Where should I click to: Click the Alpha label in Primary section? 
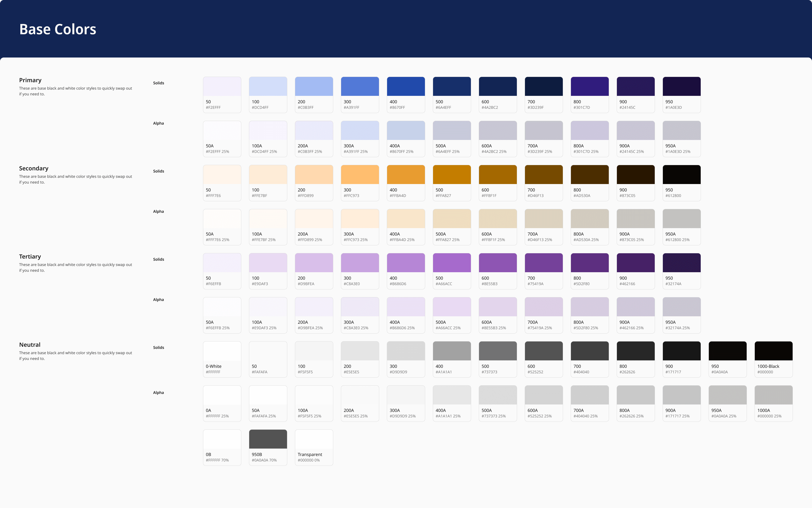tap(158, 123)
